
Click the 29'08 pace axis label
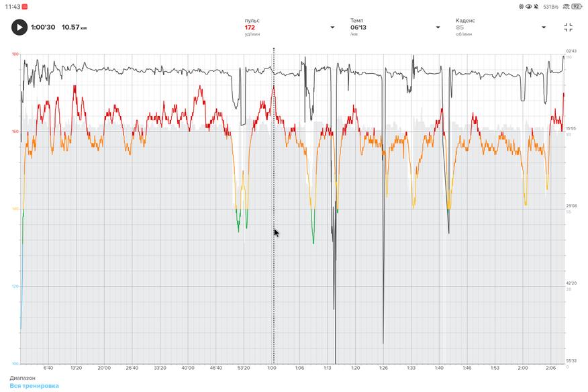coord(571,206)
